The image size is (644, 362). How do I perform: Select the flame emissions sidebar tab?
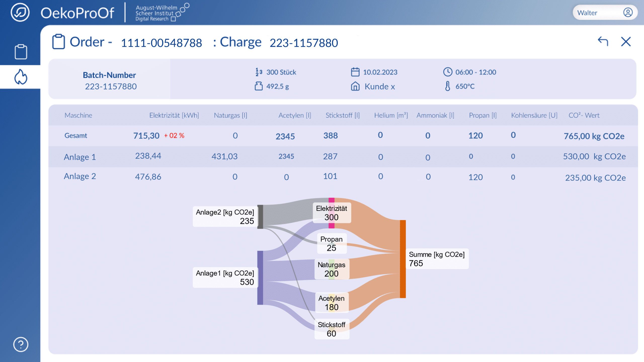[x=21, y=77]
